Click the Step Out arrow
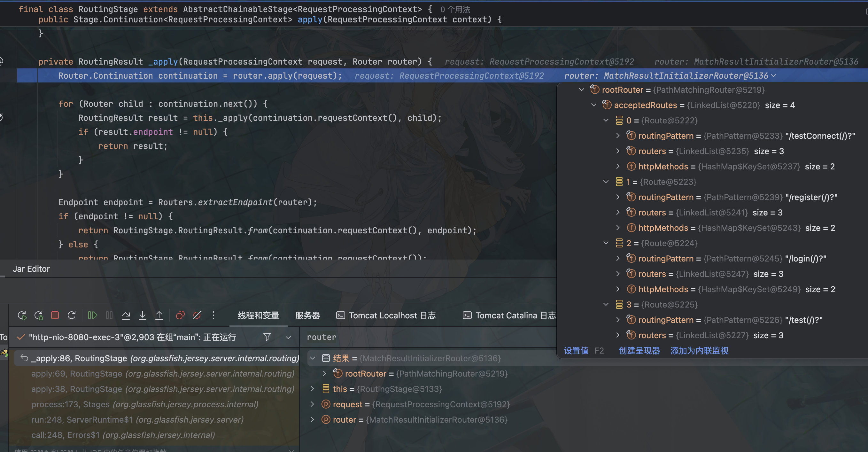This screenshot has height=452, width=868. pyautogui.click(x=159, y=316)
